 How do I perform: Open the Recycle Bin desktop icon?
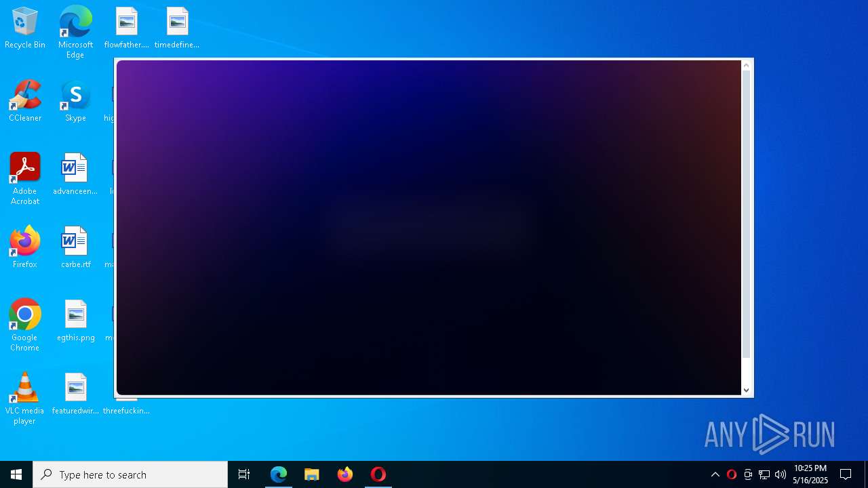25,28
